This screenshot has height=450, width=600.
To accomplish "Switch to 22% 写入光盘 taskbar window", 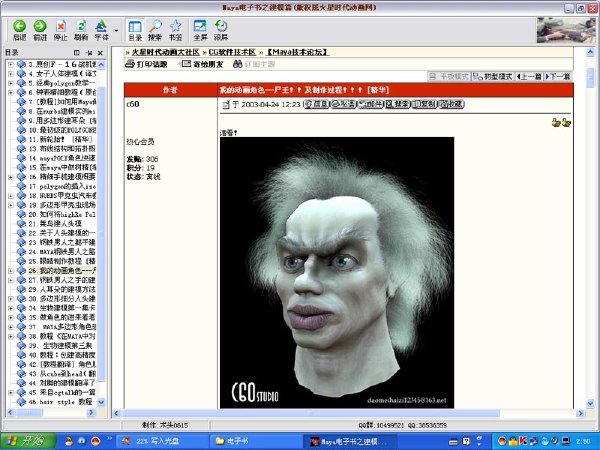I will point(162,441).
